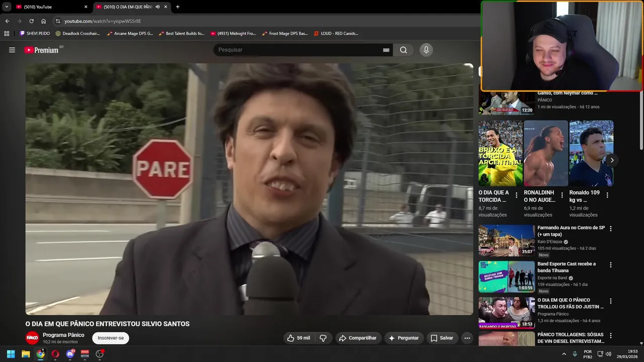Screen dimensions: 644x362
Task: View site information icon in address bar
Action: [58, 21]
